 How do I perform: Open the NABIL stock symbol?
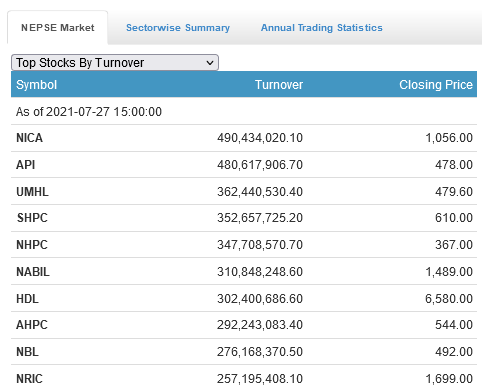tap(33, 272)
